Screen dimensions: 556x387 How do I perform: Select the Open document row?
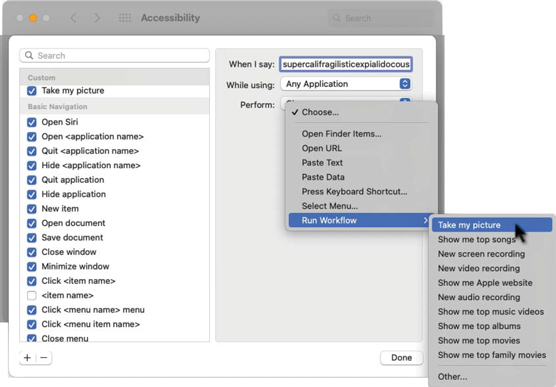pos(115,223)
